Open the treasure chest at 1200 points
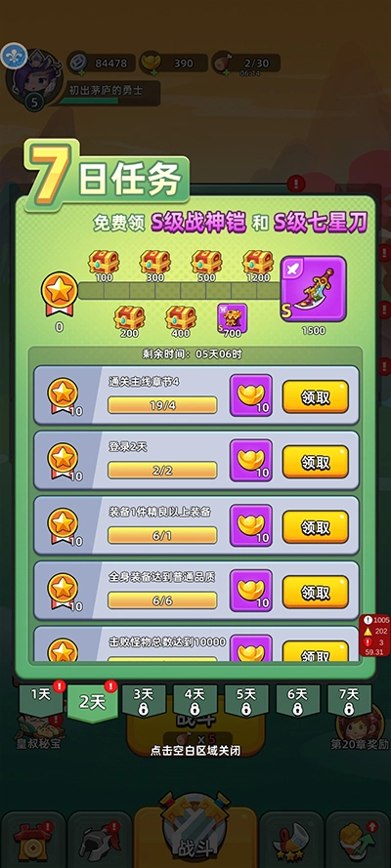 258,262
